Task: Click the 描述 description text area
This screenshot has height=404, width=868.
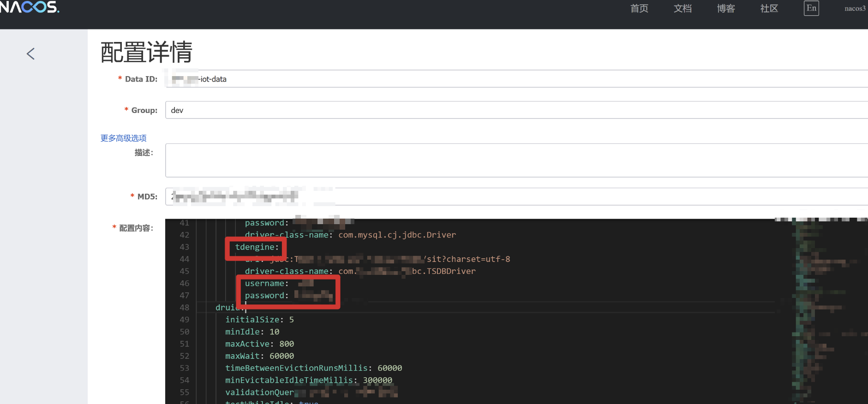Action: click(x=516, y=160)
